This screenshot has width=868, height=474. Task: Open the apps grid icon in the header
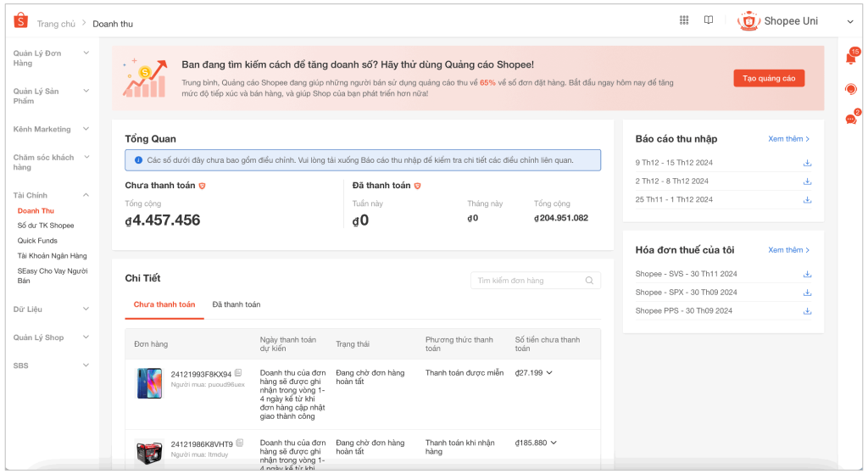tap(684, 21)
